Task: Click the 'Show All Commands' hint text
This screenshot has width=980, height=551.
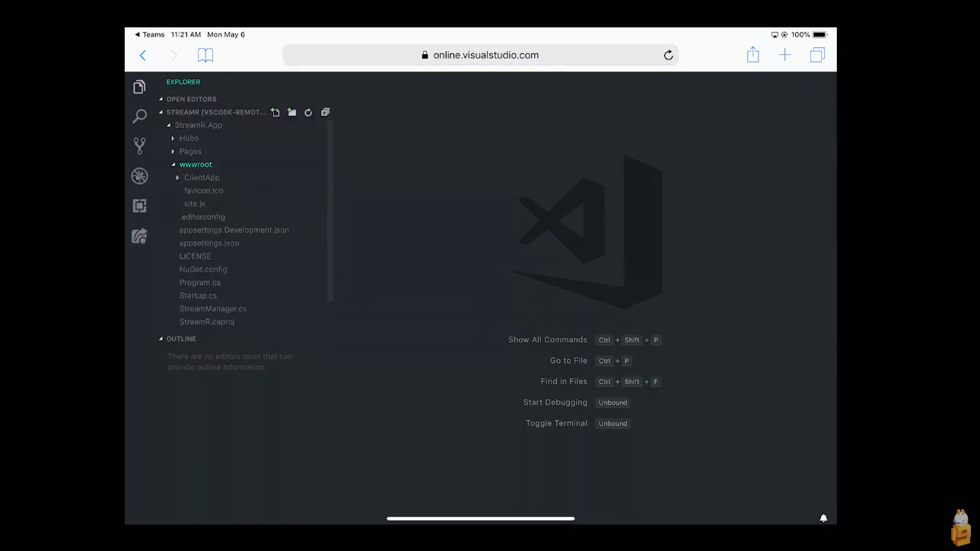Action: (548, 340)
